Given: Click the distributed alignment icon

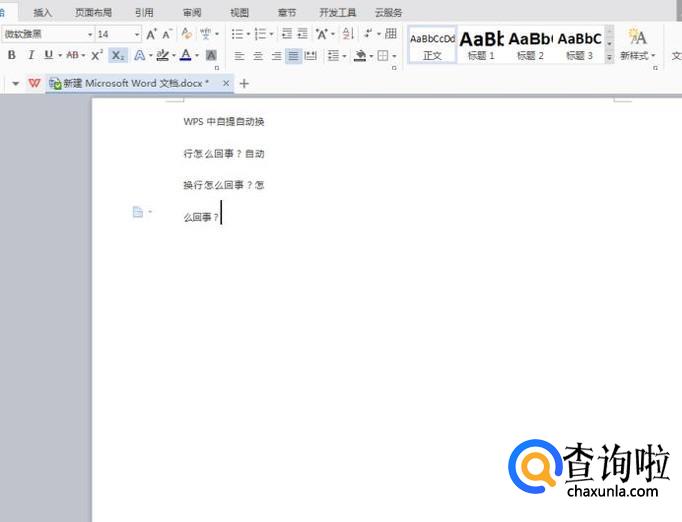Looking at the screenshot, I should click(x=310, y=56).
